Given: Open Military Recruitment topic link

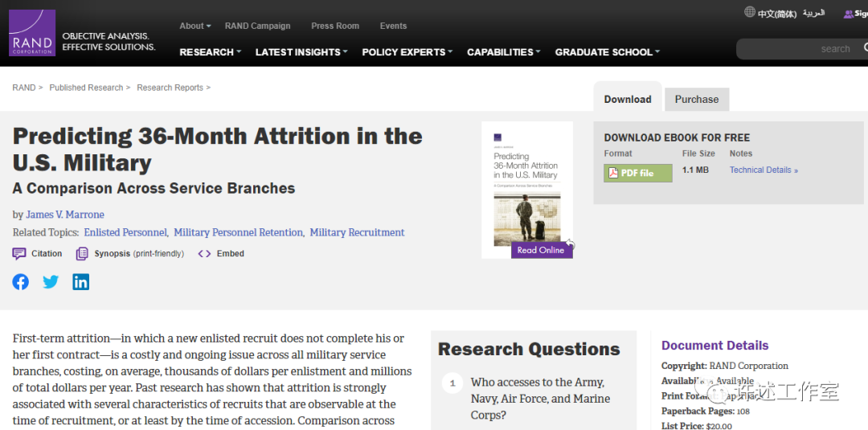Looking at the screenshot, I should point(357,232).
